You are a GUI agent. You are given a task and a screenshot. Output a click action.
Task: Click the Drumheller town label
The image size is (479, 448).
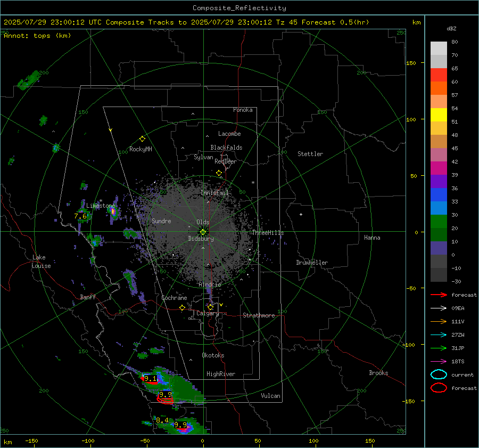pos(312,263)
